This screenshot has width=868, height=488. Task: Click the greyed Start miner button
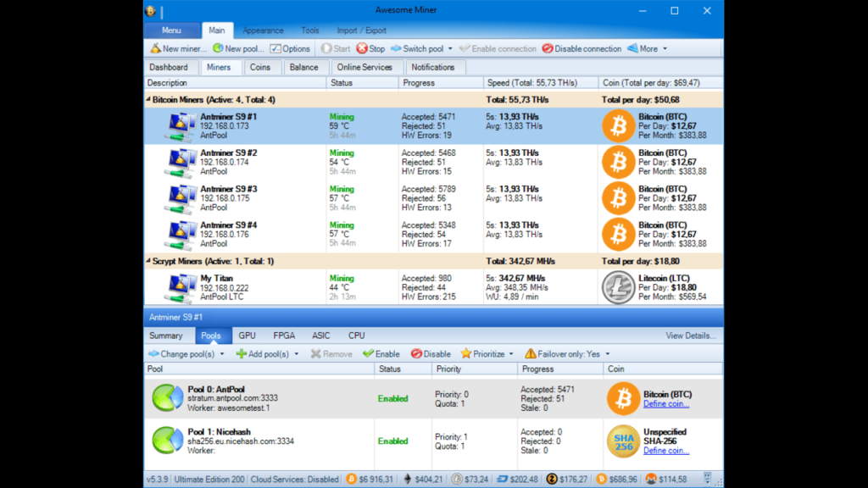click(336, 48)
